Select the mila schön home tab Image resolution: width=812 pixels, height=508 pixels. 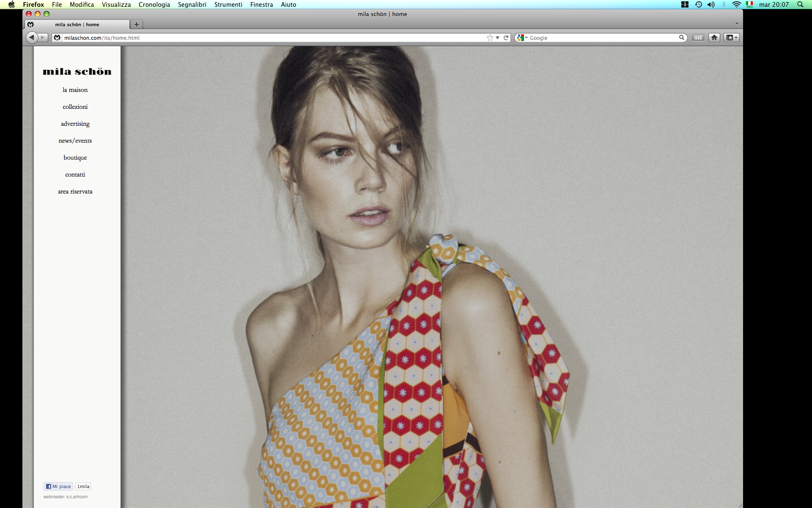(x=77, y=25)
